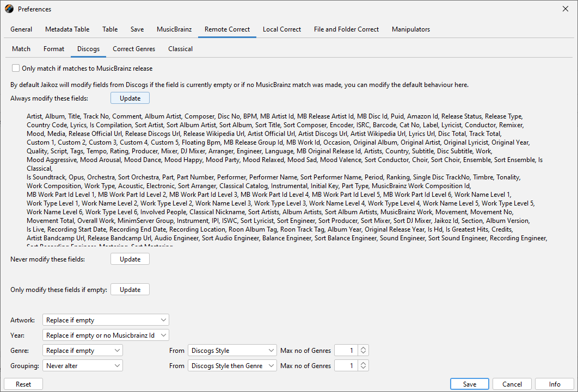
Task: Close the Preferences dialog
Action: coord(565,9)
